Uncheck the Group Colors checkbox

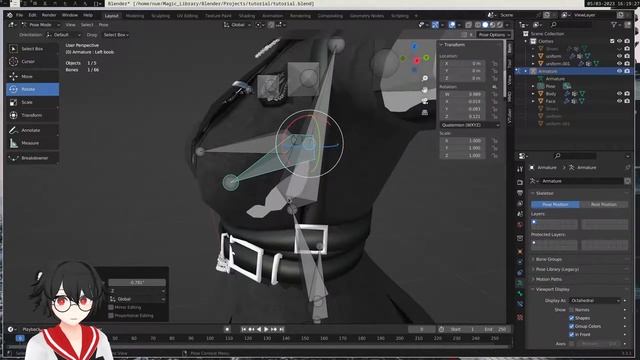(x=571, y=326)
